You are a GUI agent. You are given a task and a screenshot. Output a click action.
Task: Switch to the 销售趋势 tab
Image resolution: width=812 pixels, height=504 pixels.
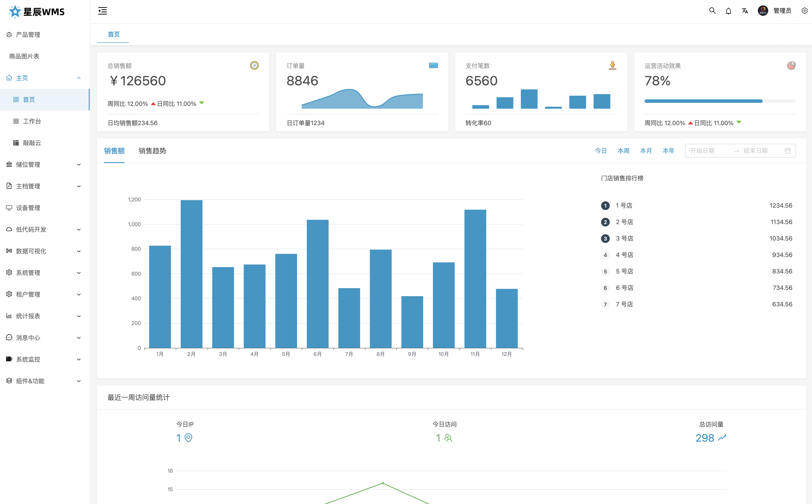tap(152, 151)
